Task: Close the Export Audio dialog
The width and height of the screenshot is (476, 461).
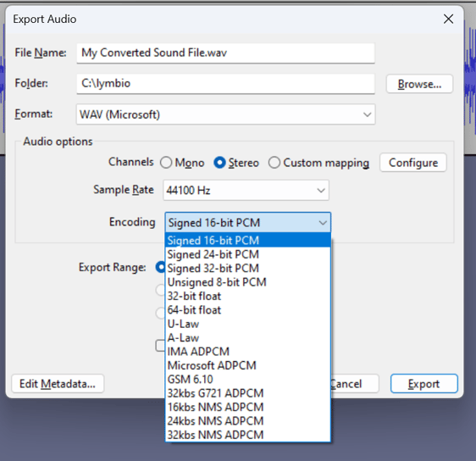Action: pyautogui.click(x=448, y=19)
